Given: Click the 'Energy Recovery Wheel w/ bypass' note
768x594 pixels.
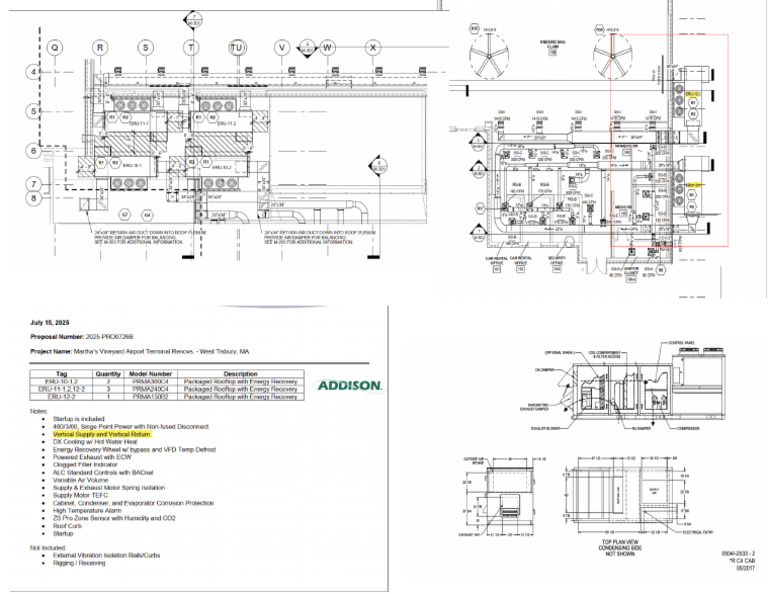Looking at the screenshot, I should 134,450.
